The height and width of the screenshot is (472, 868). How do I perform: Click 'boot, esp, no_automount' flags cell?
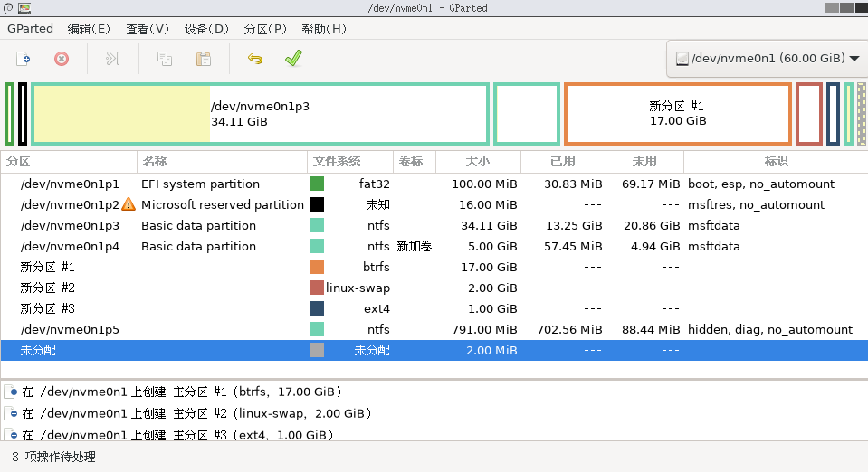(761, 184)
